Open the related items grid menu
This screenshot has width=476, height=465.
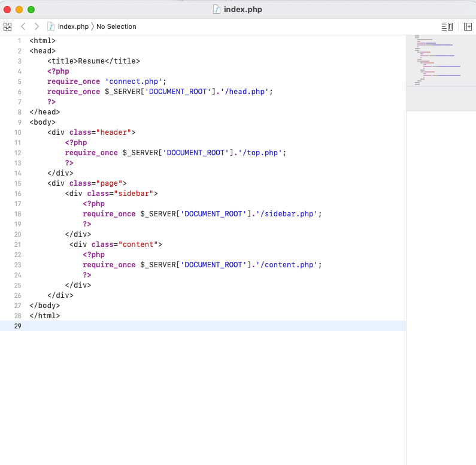pyautogui.click(x=8, y=27)
